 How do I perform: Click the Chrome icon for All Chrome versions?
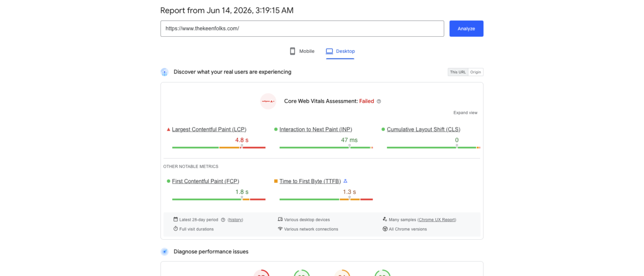[x=385, y=229]
